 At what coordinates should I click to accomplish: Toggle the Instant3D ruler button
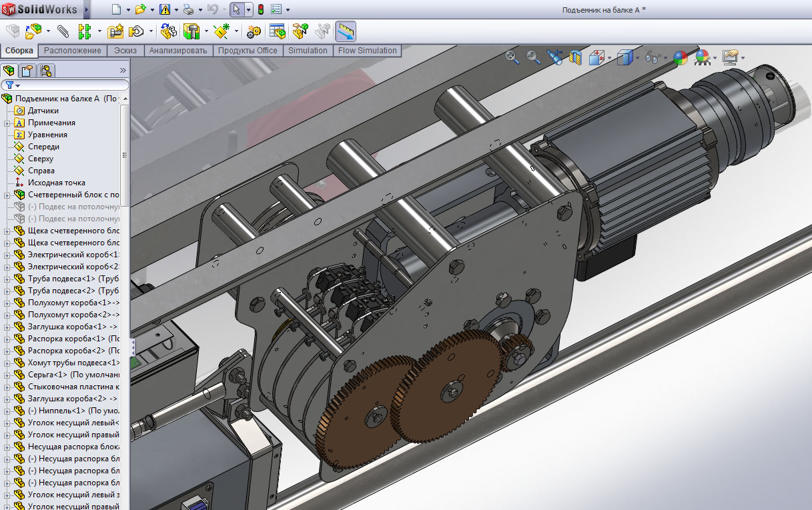(x=345, y=31)
